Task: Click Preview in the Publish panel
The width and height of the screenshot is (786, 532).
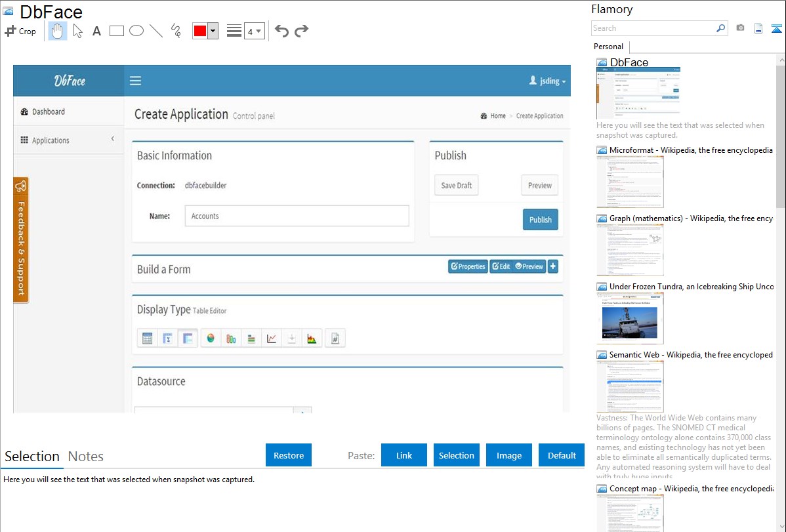Action: click(x=540, y=185)
